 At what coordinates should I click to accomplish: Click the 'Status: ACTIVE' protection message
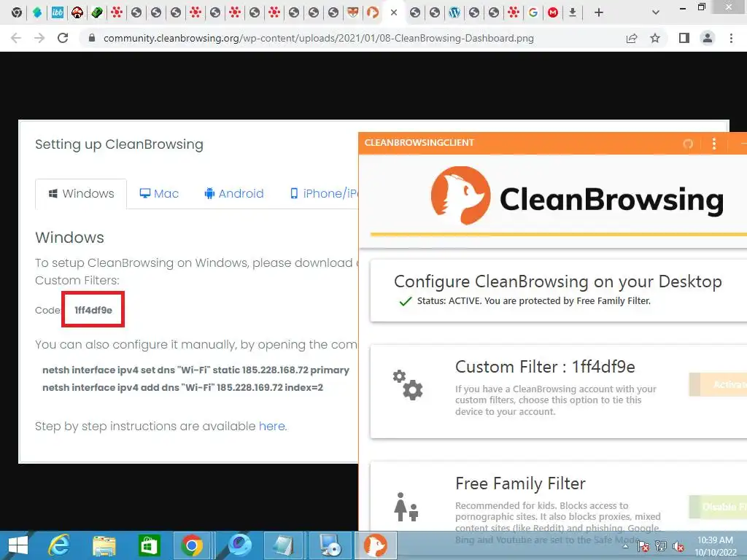533,301
